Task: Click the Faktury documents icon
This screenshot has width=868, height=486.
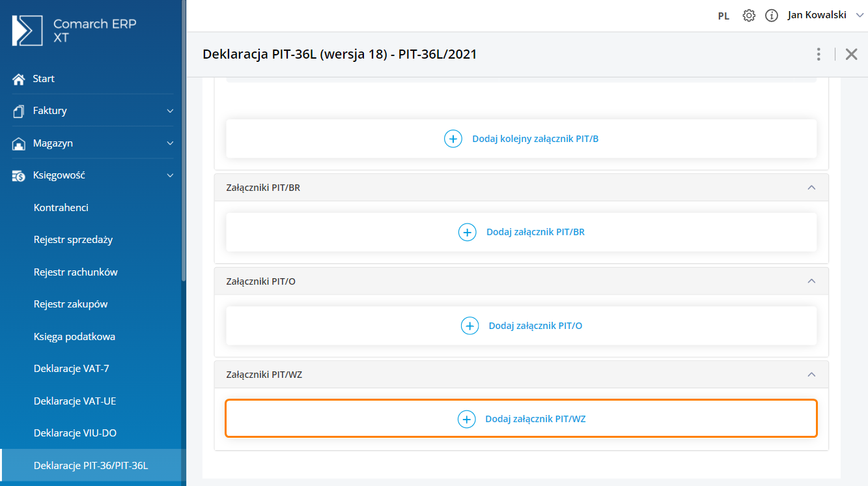Action: tap(19, 111)
